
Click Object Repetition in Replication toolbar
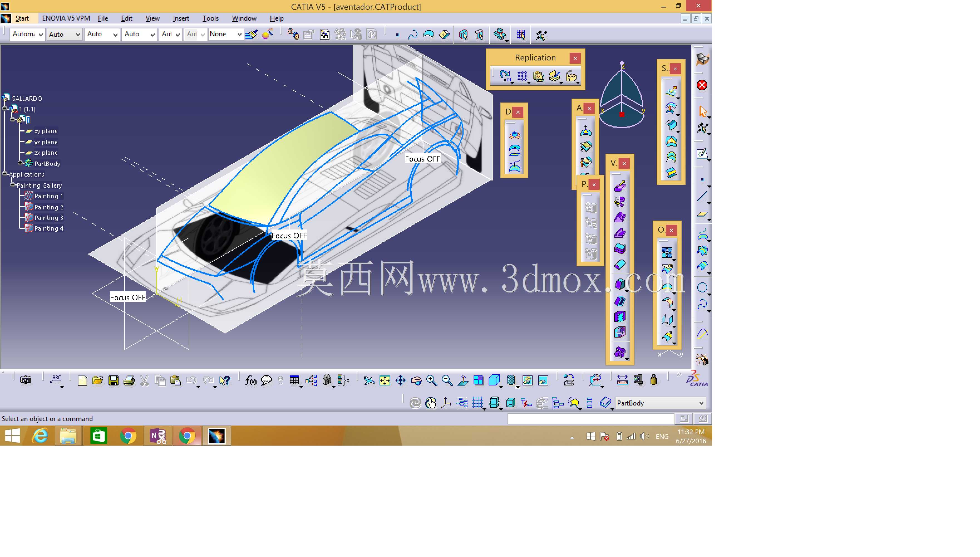click(505, 76)
